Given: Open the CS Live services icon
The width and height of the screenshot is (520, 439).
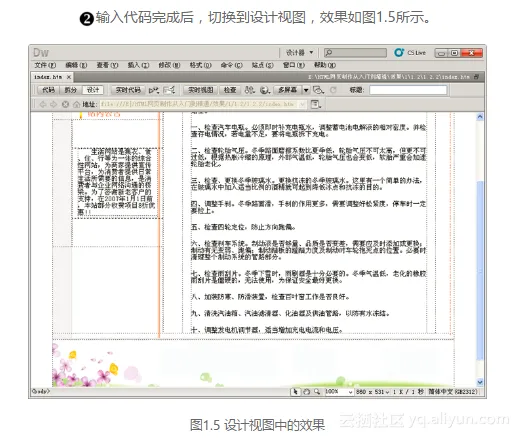Looking at the screenshot, I should click(x=399, y=53).
